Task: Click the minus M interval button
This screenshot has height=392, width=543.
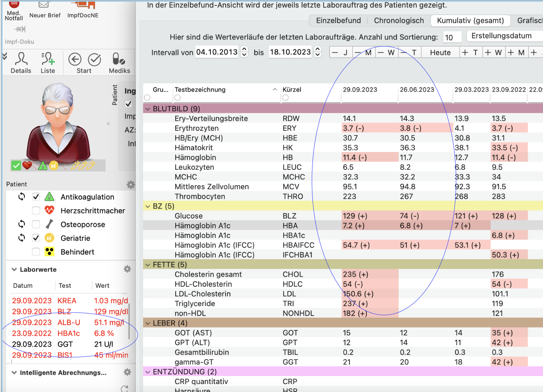Action: [364, 52]
